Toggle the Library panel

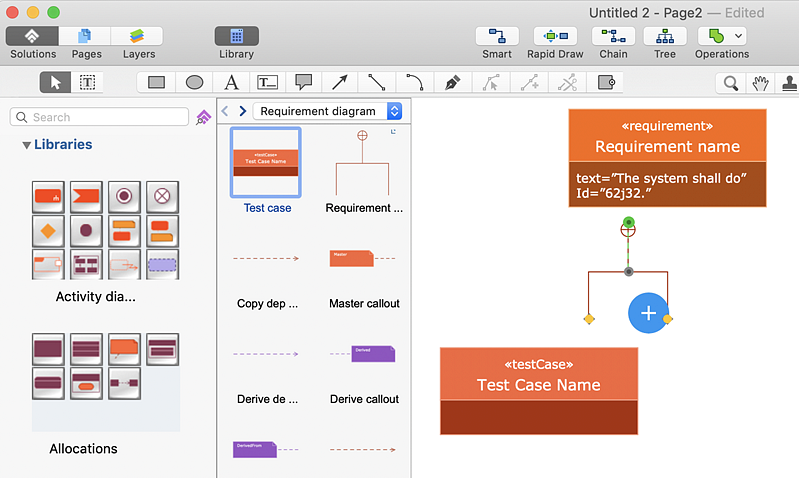(236, 37)
